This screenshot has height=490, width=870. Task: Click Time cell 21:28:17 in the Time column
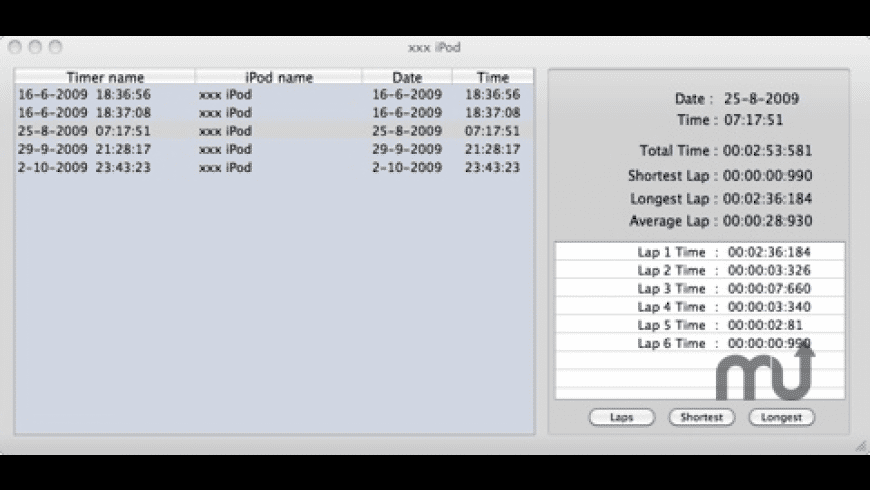[493, 149]
